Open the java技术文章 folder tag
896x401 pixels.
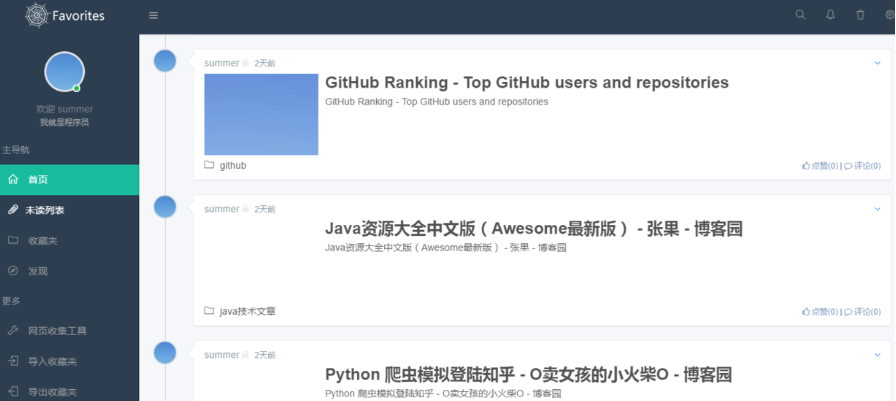click(x=248, y=311)
